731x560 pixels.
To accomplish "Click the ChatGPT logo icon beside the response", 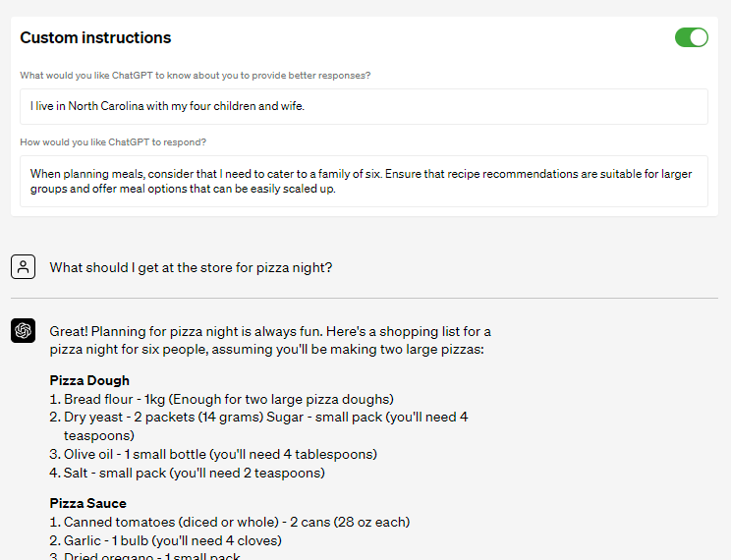I will click(x=24, y=331).
